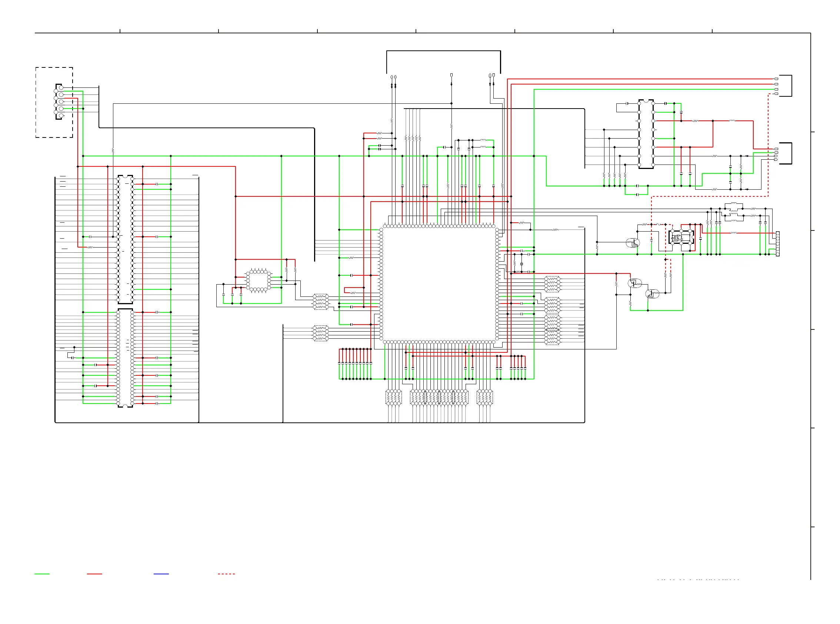Select the six-pin connector inside the dashed box
Screen dimensions: 840x624
click(59, 102)
